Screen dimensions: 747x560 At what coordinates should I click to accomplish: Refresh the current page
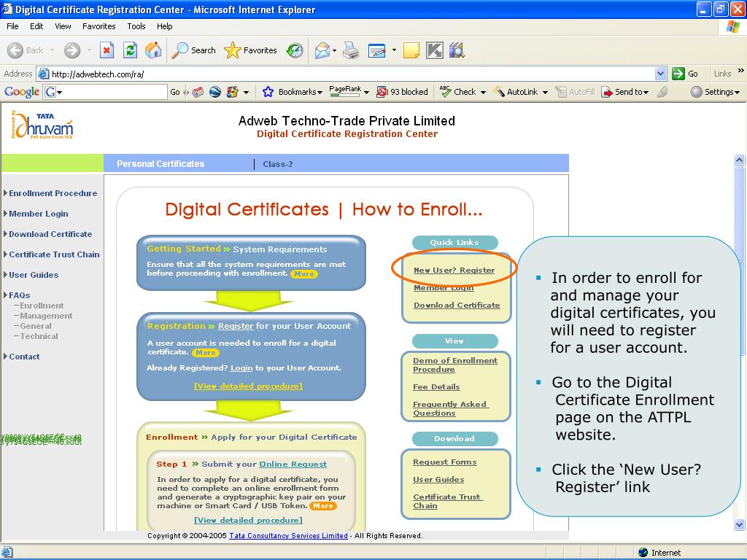pyautogui.click(x=130, y=50)
